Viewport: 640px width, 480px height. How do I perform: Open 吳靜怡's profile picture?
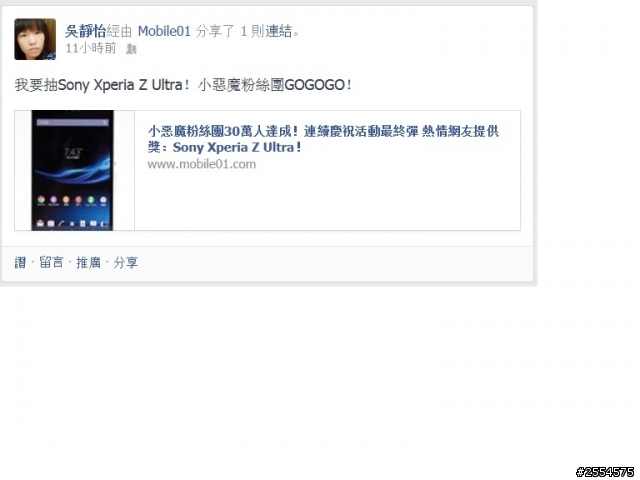pyautogui.click(x=35, y=39)
